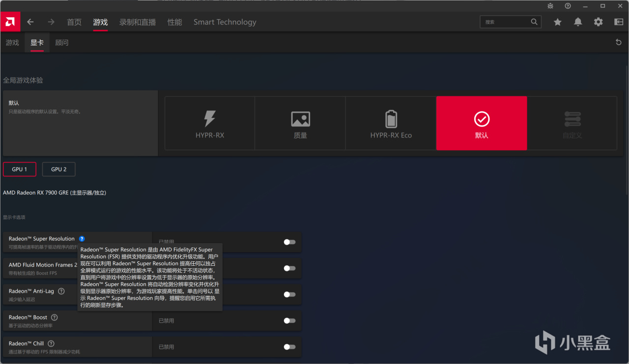This screenshot has height=364, width=629.
Task: Open the help question mark in title bar
Action: pos(568,6)
